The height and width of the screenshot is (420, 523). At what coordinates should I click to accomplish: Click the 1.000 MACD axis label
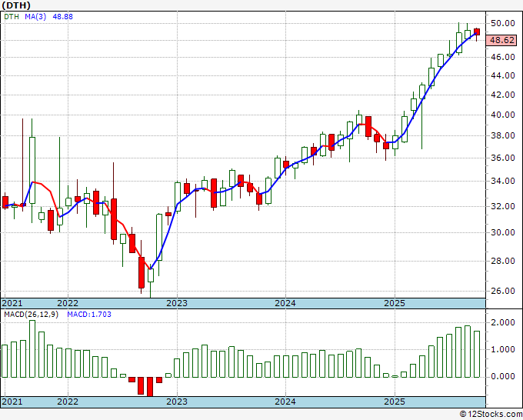[x=503, y=349]
